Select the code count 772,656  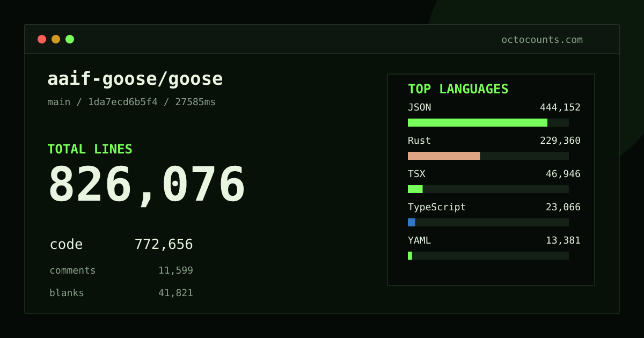point(164,245)
